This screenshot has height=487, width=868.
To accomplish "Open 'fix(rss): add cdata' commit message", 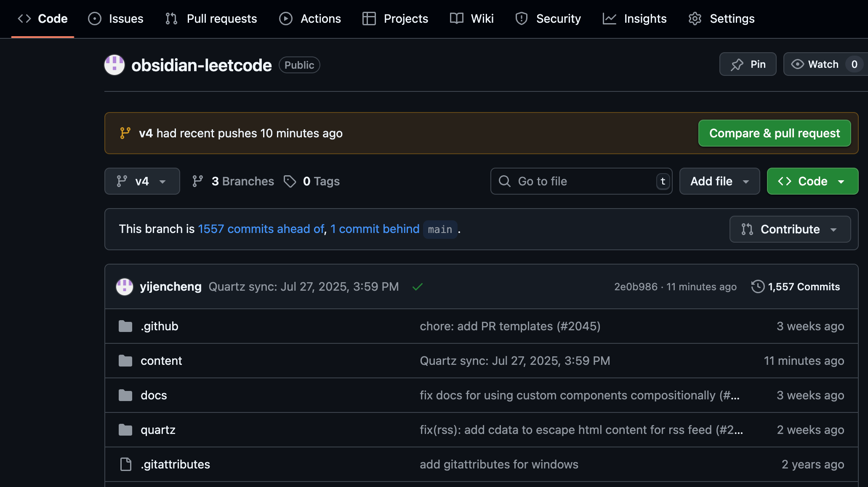I will click(581, 430).
